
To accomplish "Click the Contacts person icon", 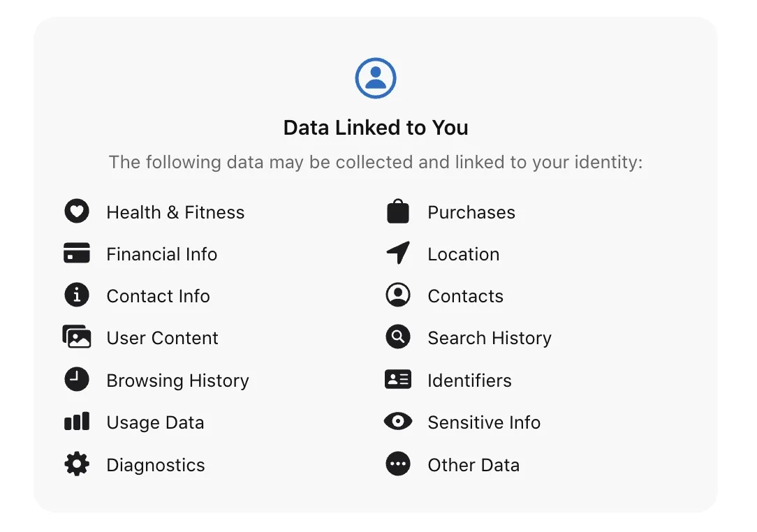I will click(398, 295).
